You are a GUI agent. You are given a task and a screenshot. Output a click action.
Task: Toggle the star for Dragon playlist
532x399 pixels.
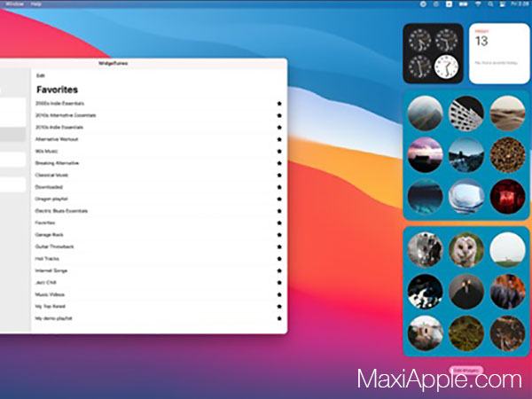tap(279, 199)
